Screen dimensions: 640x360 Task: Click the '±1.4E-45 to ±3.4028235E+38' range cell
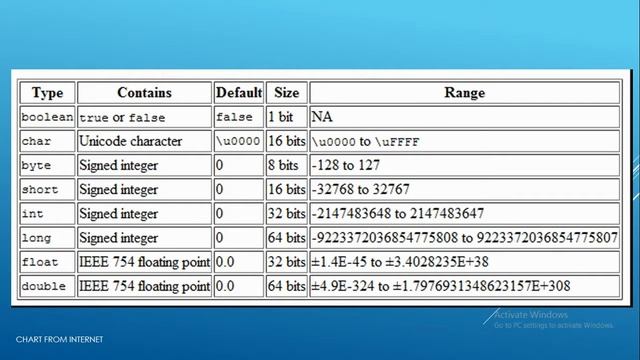click(x=464, y=262)
